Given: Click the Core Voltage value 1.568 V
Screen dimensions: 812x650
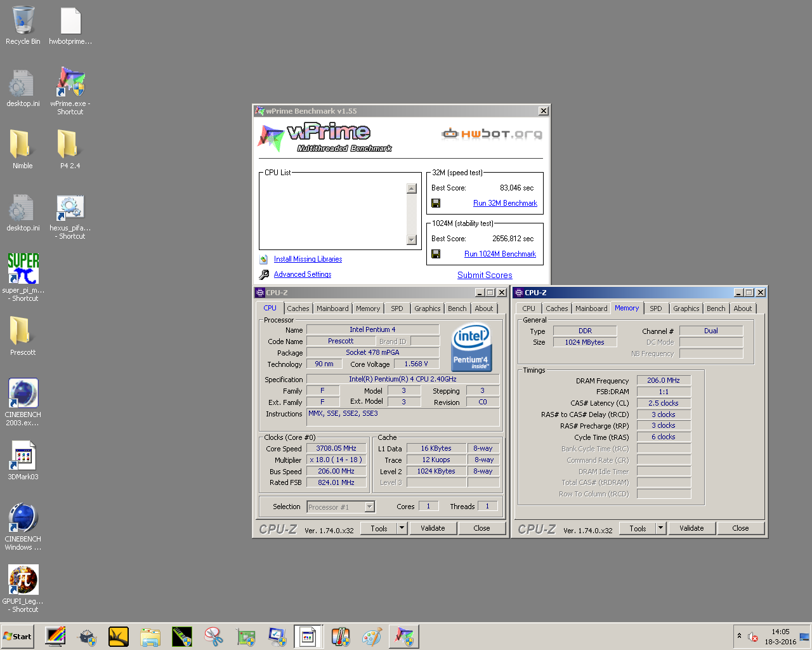Looking at the screenshot, I should pos(416,364).
